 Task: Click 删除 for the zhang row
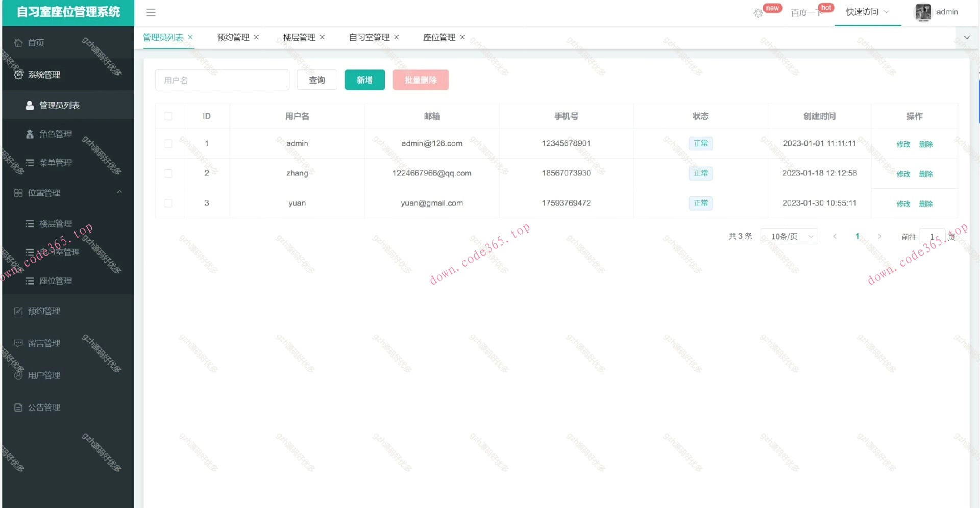pyautogui.click(x=926, y=174)
